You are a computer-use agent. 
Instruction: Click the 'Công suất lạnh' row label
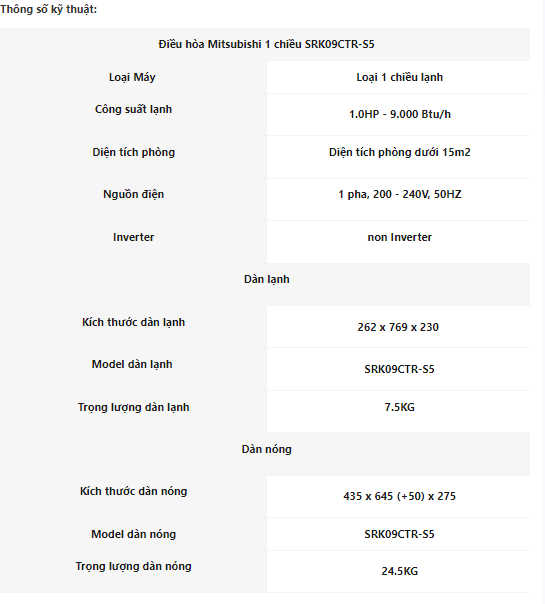[133, 109]
